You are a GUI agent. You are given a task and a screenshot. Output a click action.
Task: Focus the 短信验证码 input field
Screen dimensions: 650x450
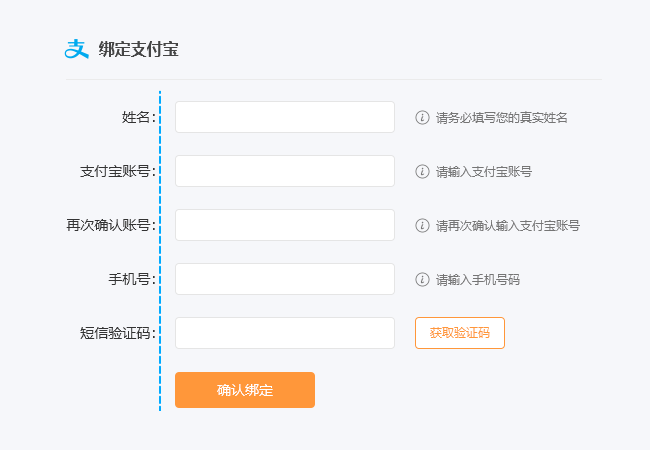click(285, 333)
